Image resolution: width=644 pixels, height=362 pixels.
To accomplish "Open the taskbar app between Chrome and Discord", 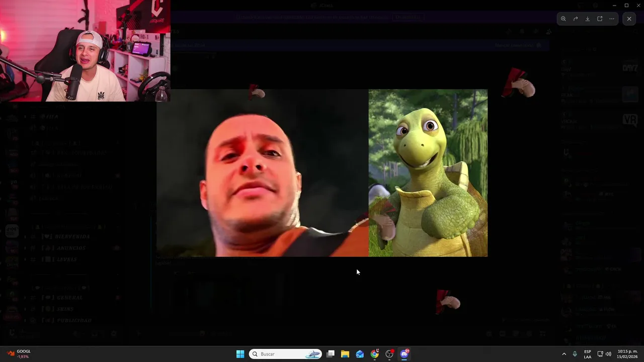I will coord(389,354).
